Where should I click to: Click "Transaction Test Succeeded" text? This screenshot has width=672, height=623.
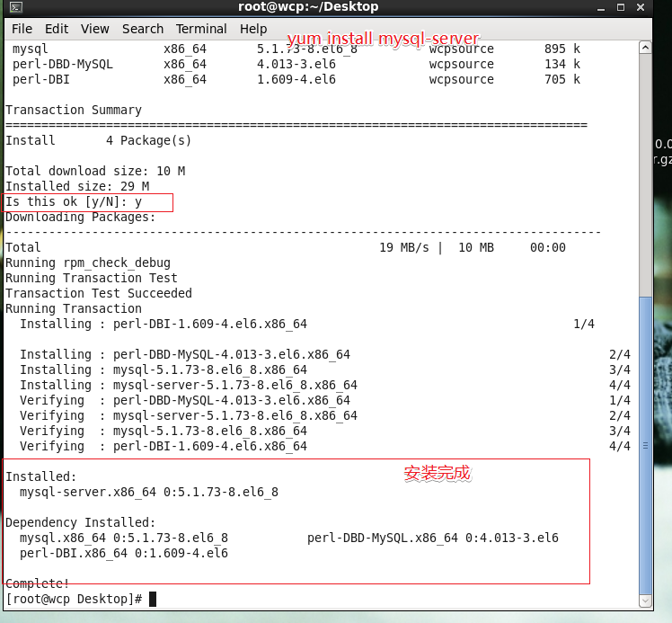coord(99,293)
